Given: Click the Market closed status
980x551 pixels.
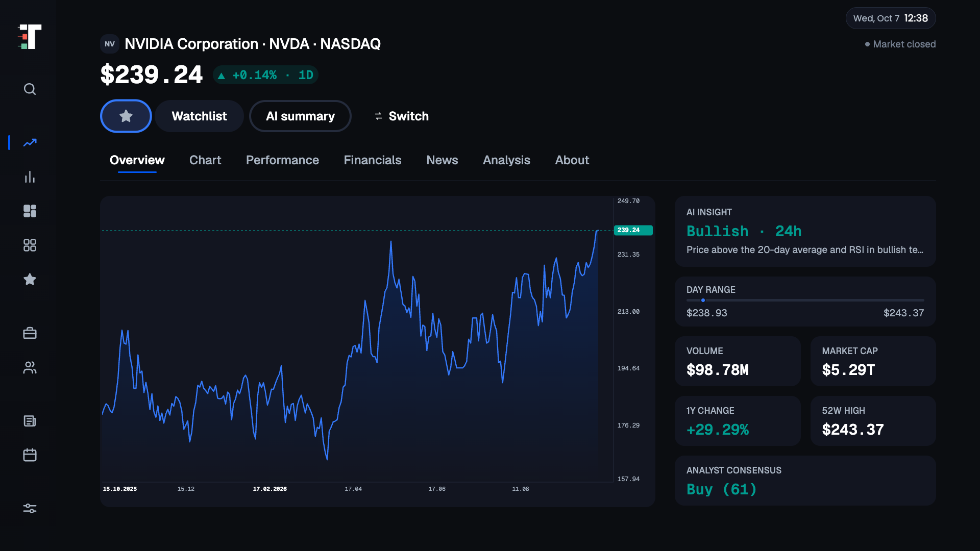Looking at the screenshot, I should pyautogui.click(x=900, y=44).
